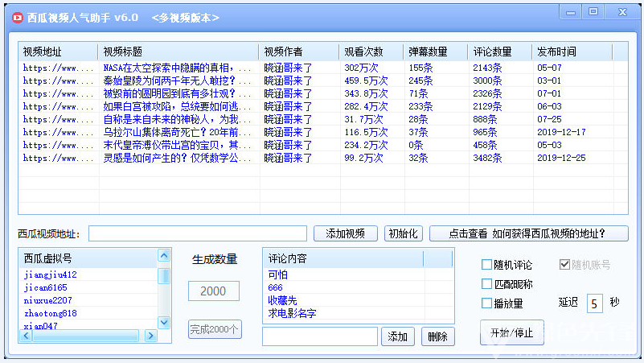Open 如何获得西瓜视频的地址 help button
The height and width of the screenshot is (363, 644).
(x=528, y=233)
